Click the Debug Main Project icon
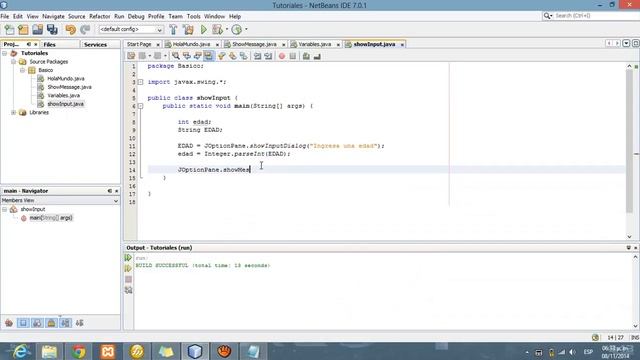Viewport: 640px width, 360px height. 218,29
